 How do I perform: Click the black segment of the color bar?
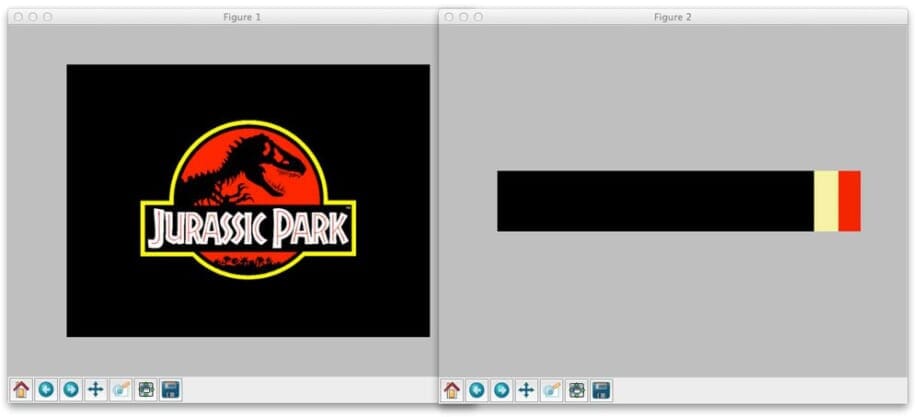coord(655,201)
